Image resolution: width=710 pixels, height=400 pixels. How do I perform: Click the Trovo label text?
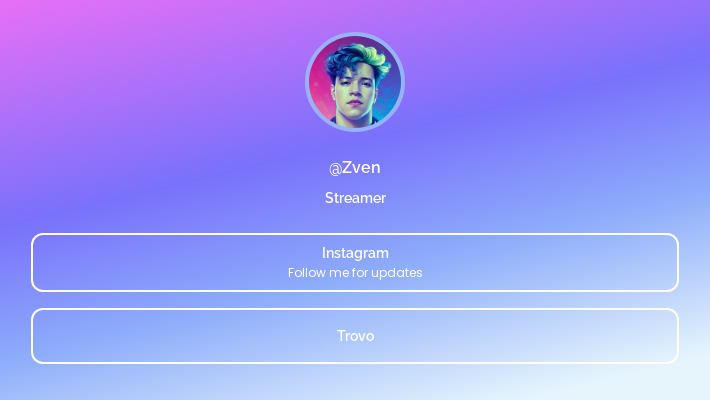[355, 336]
